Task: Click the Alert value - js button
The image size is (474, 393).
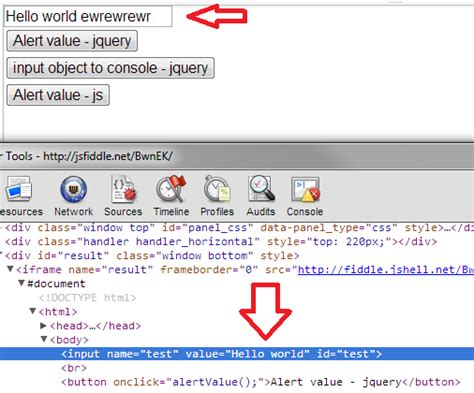Action: pyautogui.click(x=58, y=95)
